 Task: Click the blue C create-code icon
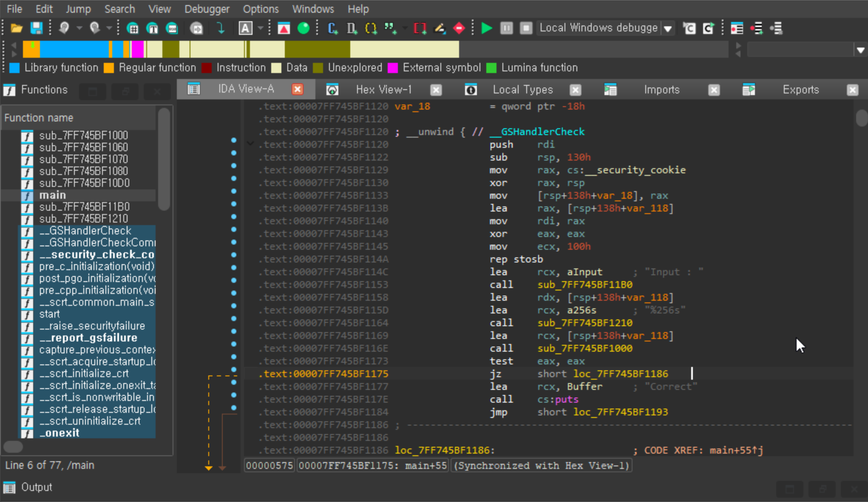[332, 28]
